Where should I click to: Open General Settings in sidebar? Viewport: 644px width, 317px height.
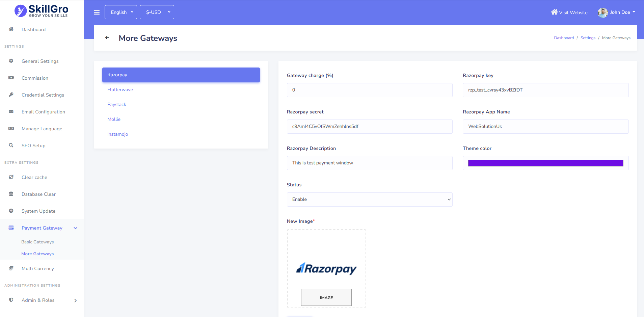tap(40, 61)
